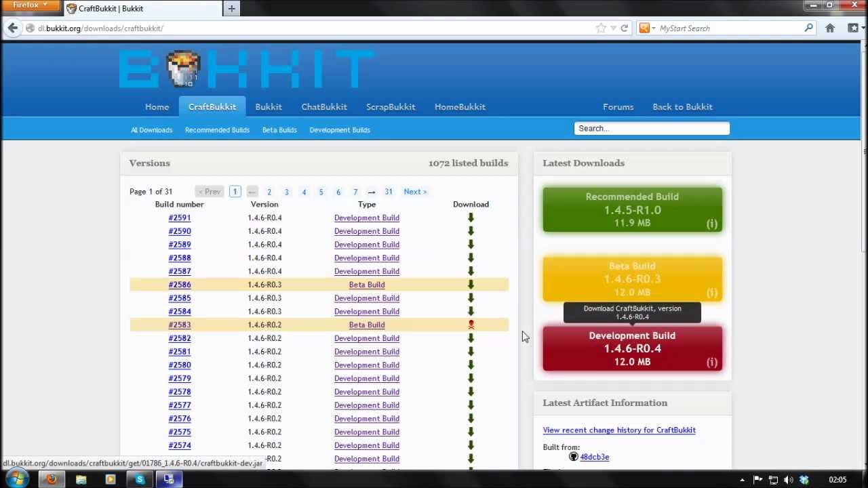Click Back to Bukkit link
868x488 pixels.
(x=682, y=106)
